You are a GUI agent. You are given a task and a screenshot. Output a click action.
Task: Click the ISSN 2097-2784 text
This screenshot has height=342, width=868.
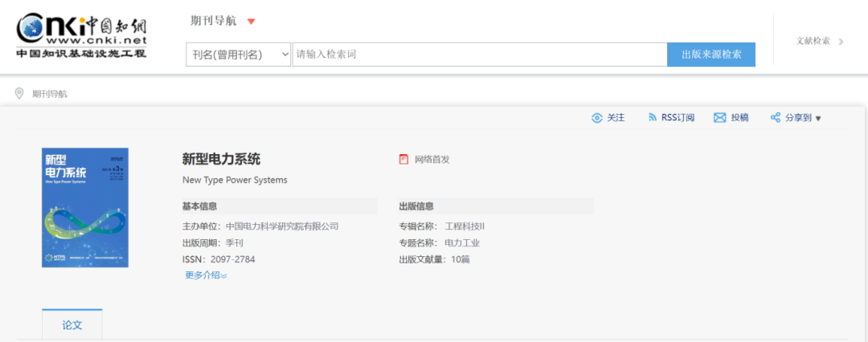[219, 259]
